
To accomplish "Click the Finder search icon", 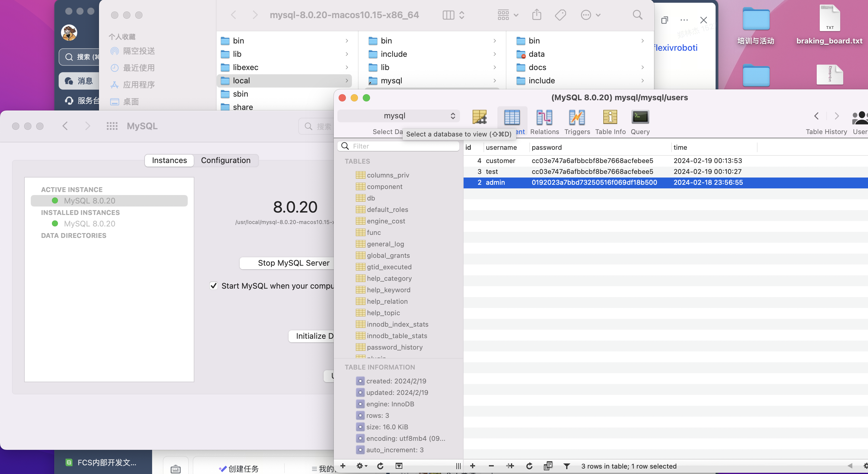I will pyautogui.click(x=637, y=15).
